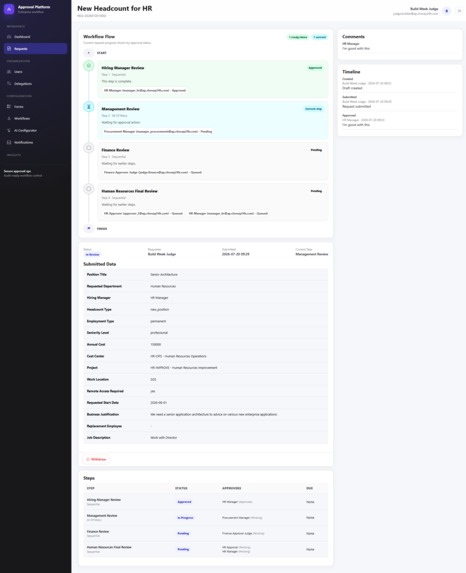Click the AI Configurator icon
Screen dimensions: 466x573
[x=9, y=130]
